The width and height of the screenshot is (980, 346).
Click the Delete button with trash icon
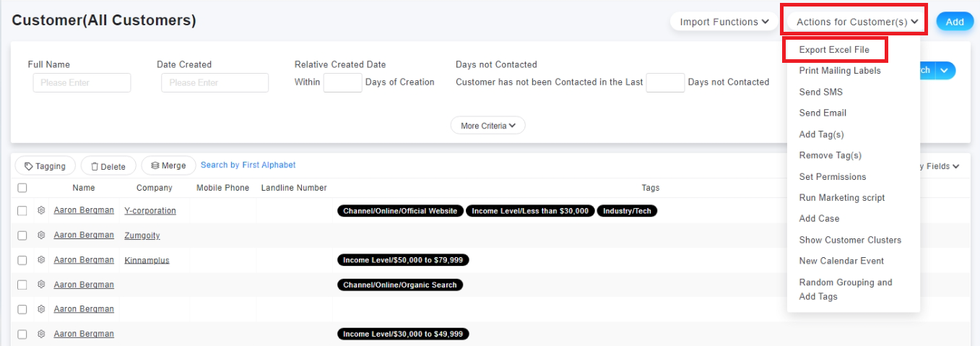108,166
